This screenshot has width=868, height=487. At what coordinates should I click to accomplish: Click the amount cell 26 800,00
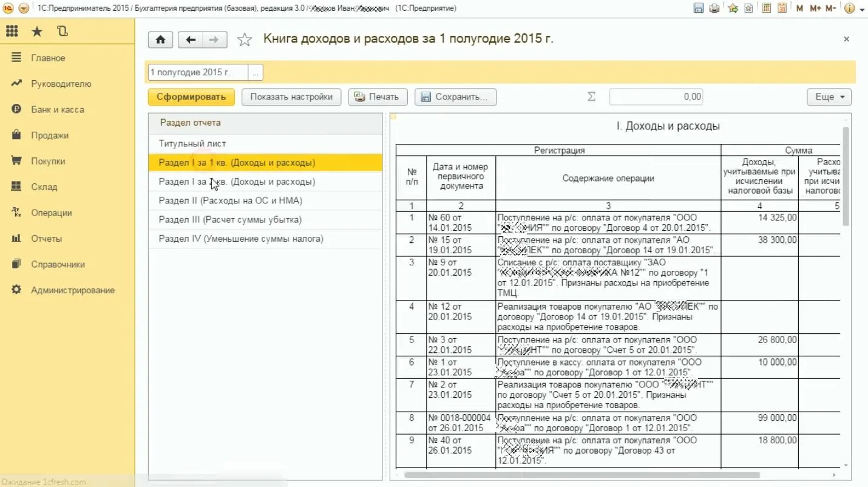click(760, 345)
